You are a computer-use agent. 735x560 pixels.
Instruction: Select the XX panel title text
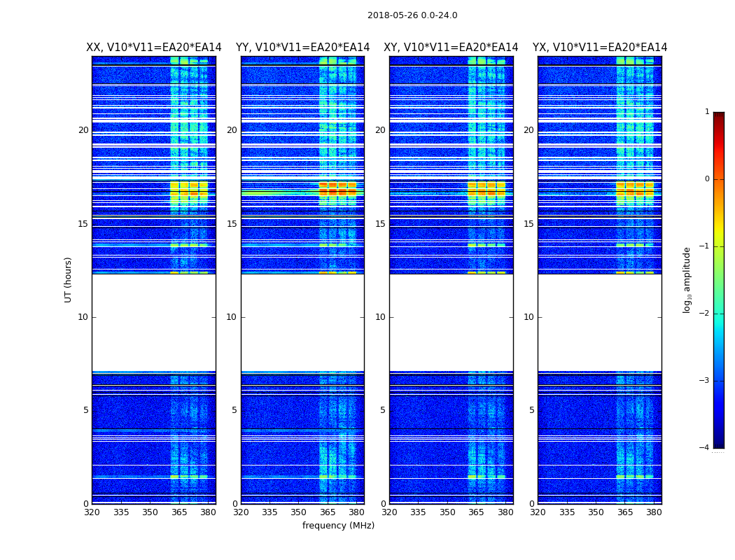tap(153, 48)
